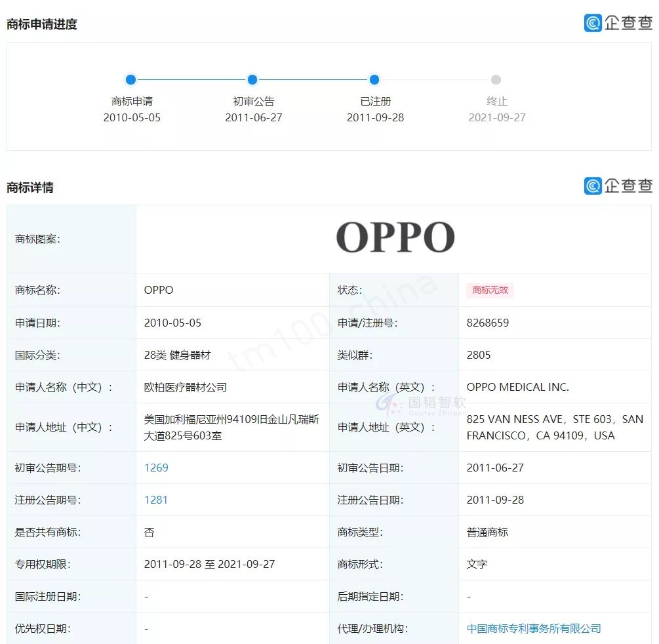Click the 专用权期限 label

[x=43, y=564]
